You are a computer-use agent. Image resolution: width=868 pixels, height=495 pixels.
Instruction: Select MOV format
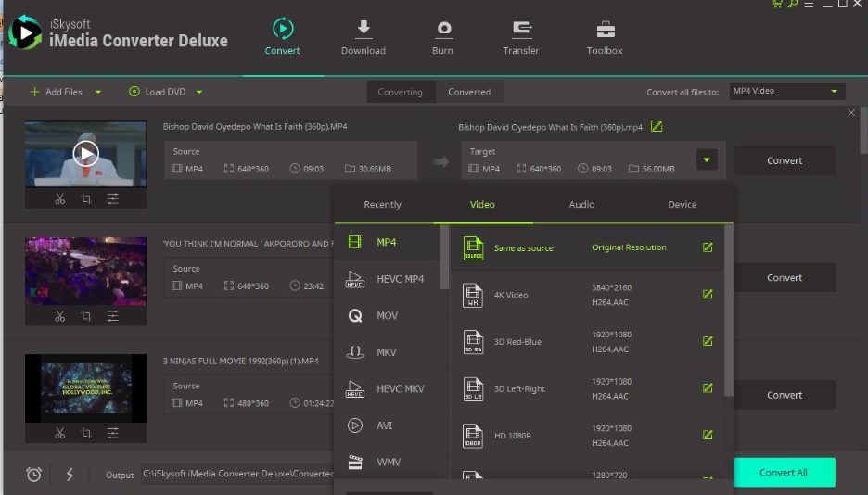point(387,315)
